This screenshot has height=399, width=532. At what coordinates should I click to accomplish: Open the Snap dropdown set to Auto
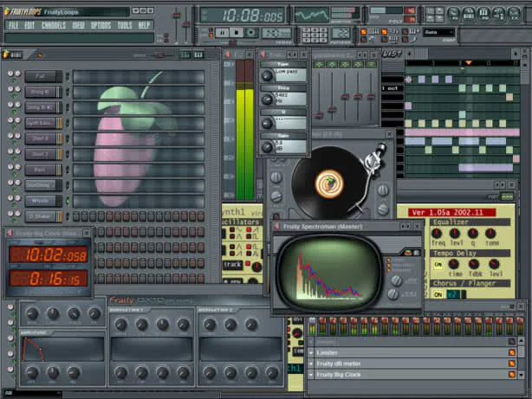438,32
